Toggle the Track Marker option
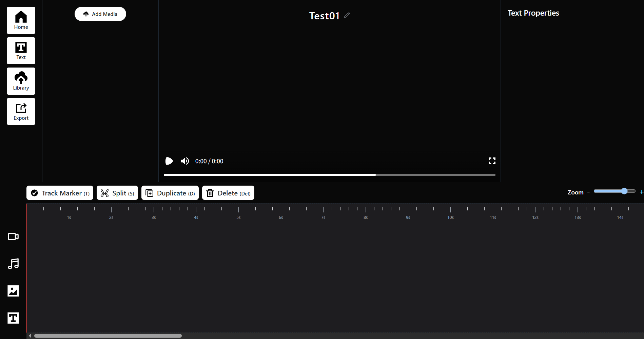This screenshot has width=644, height=339. 60,193
